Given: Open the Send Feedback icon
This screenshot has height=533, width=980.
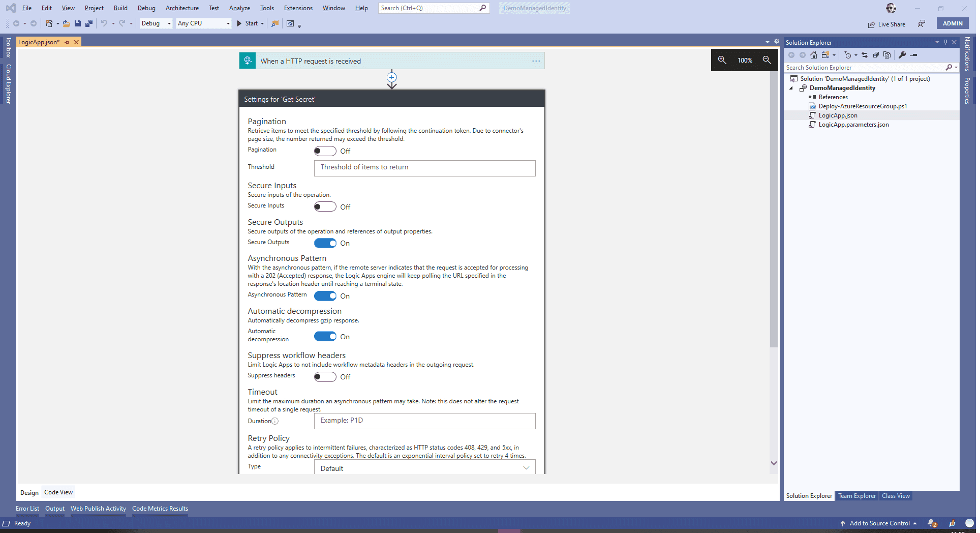Looking at the screenshot, I should point(922,24).
